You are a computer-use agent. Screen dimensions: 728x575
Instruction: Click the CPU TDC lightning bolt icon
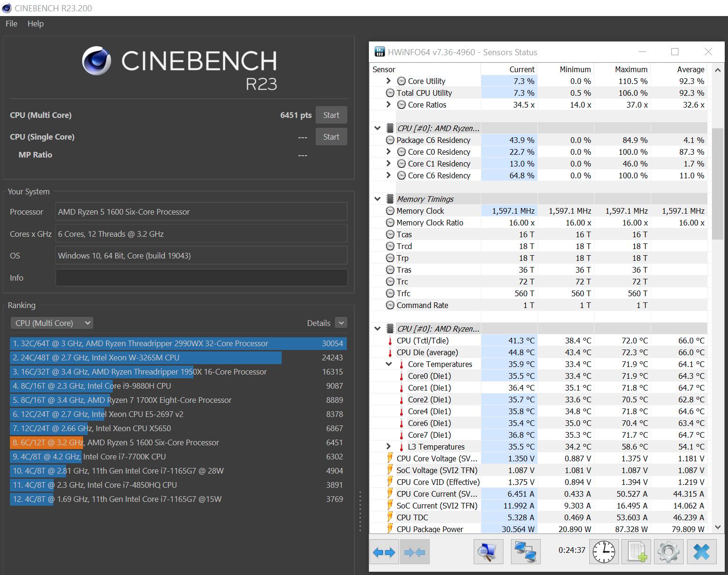click(x=390, y=517)
